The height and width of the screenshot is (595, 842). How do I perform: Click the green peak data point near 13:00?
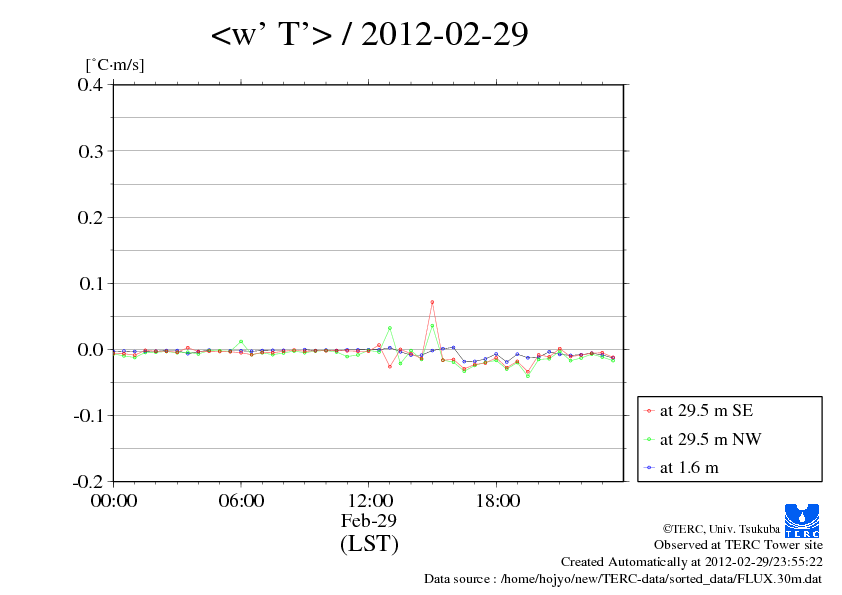390,328
